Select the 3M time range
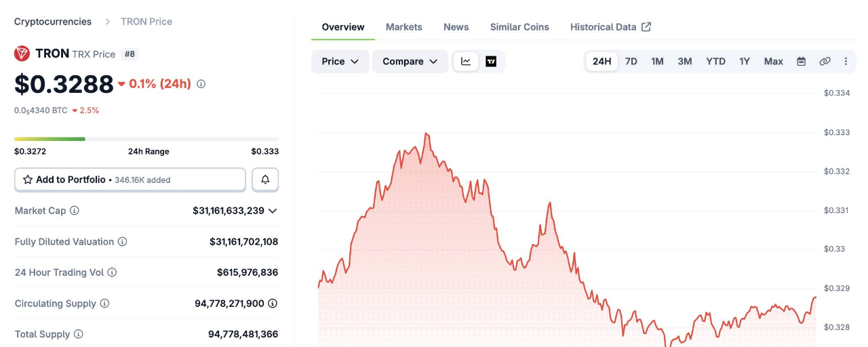The width and height of the screenshot is (868, 347). tap(685, 62)
